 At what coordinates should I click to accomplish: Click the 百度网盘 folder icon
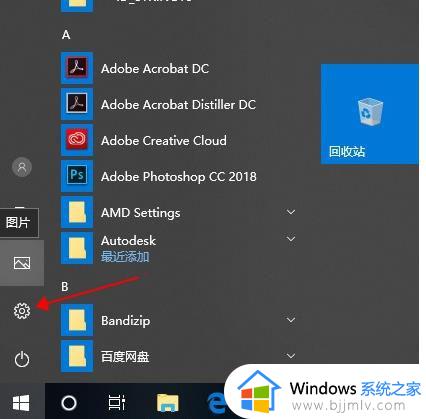(77, 356)
